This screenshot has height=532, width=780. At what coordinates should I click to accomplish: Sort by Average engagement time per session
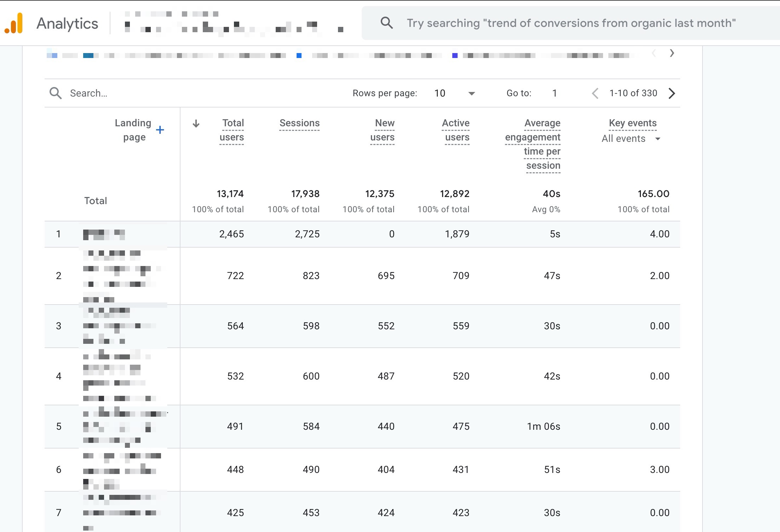(x=533, y=144)
